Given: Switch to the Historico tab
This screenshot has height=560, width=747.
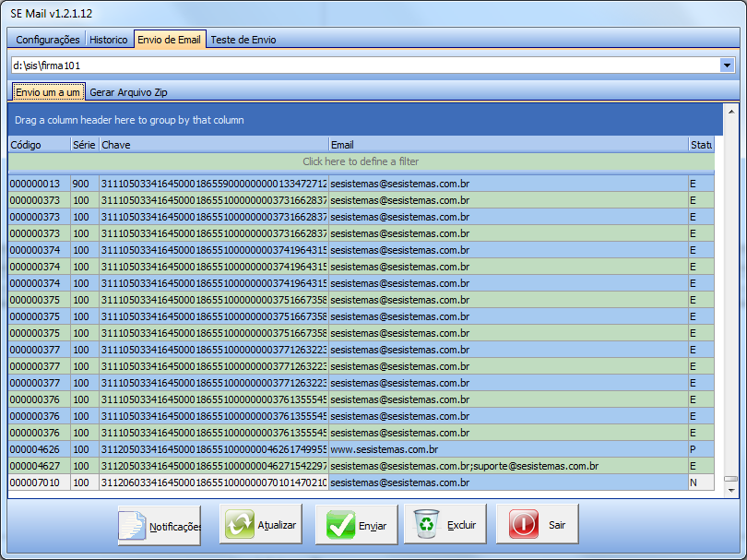Looking at the screenshot, I should pos(109,40).
